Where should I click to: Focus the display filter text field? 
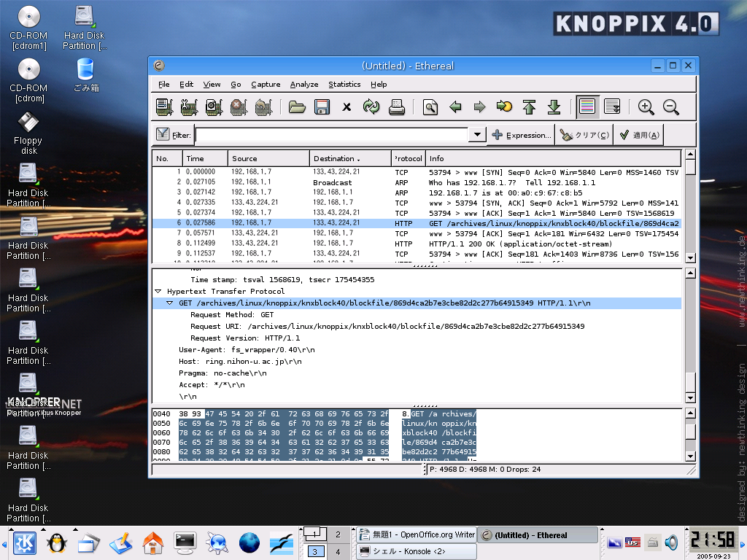332,135
